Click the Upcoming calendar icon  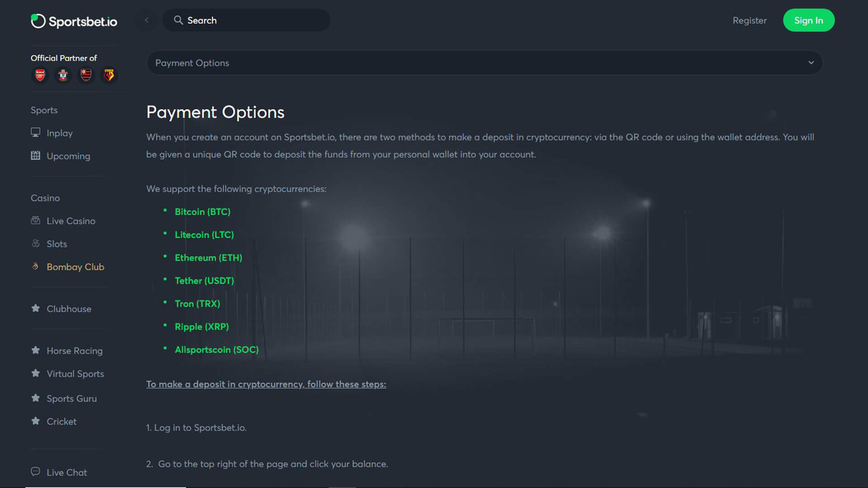tap(35, 155)
